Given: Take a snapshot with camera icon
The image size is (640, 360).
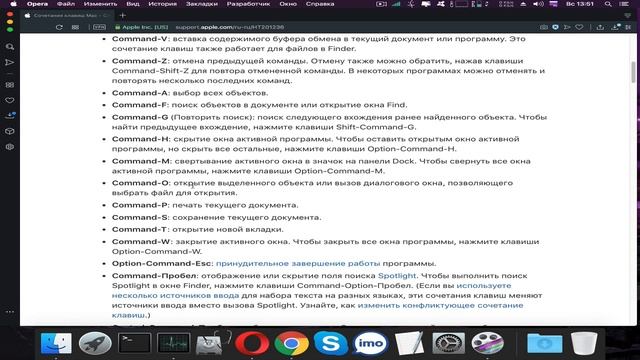Looking at the screenshot, I should pos(544,27).
